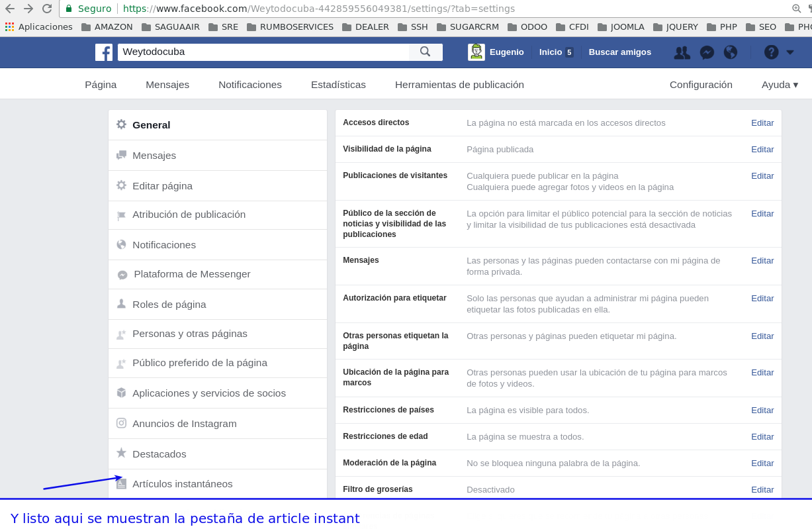Edit the Accesos directos setting
The width and height of the screenshot is (812, 531).
pyautogui.click(x=762, y=122)
